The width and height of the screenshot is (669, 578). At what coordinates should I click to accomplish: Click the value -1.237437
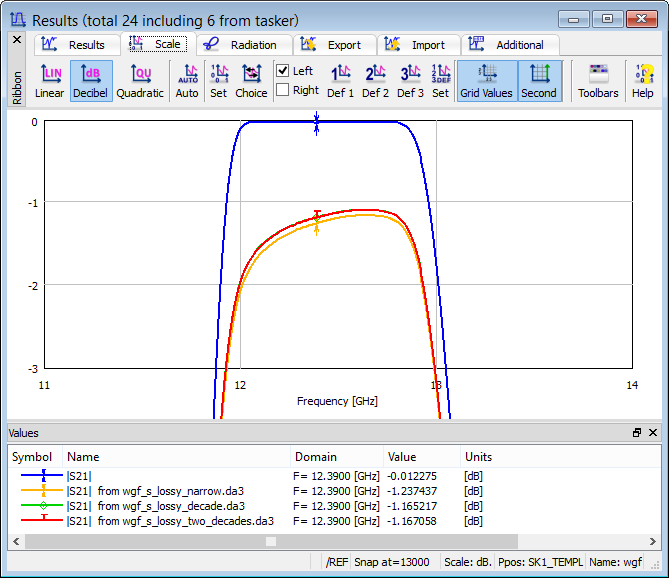[412, 491]
